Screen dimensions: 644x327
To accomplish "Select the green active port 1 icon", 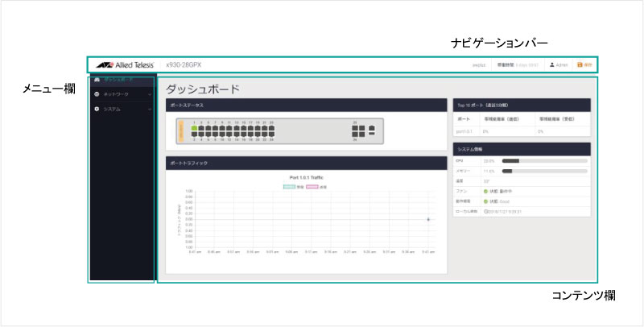I will 195,128.
